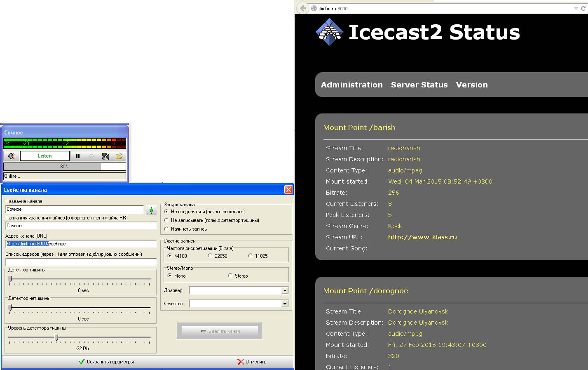Click the barish Peak Listeners value 5
The image size is (588, 370).
click(390, 215)
